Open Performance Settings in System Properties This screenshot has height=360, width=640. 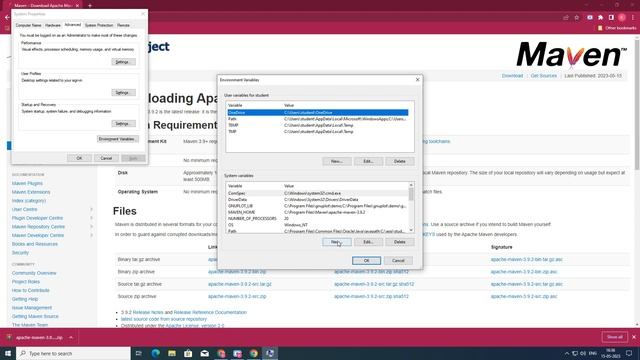coord(123,62)
